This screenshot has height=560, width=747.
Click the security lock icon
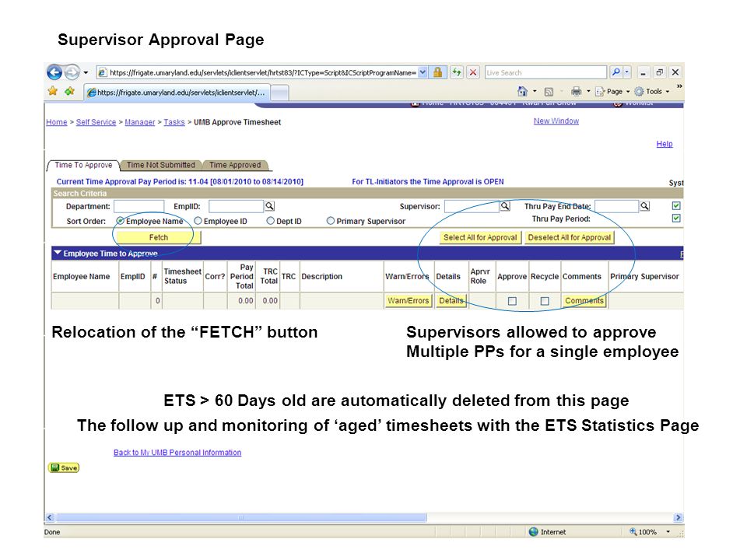pyautogui.click(x=437, y=72)
